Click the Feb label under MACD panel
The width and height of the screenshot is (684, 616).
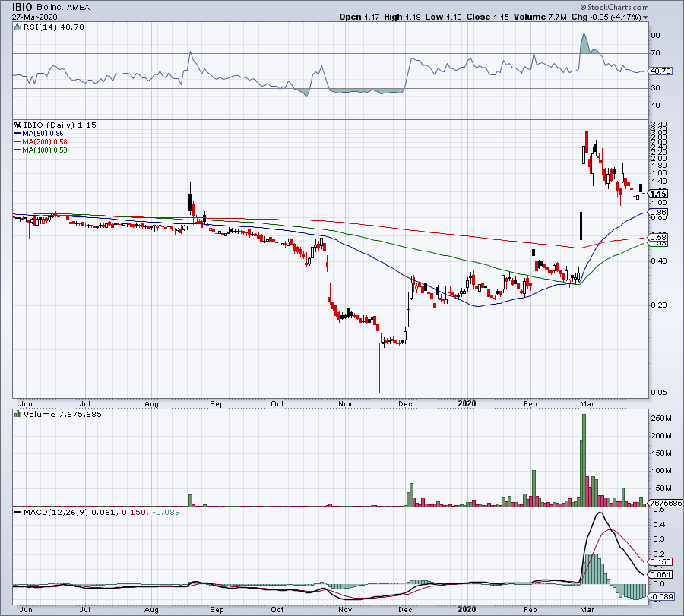530,609
